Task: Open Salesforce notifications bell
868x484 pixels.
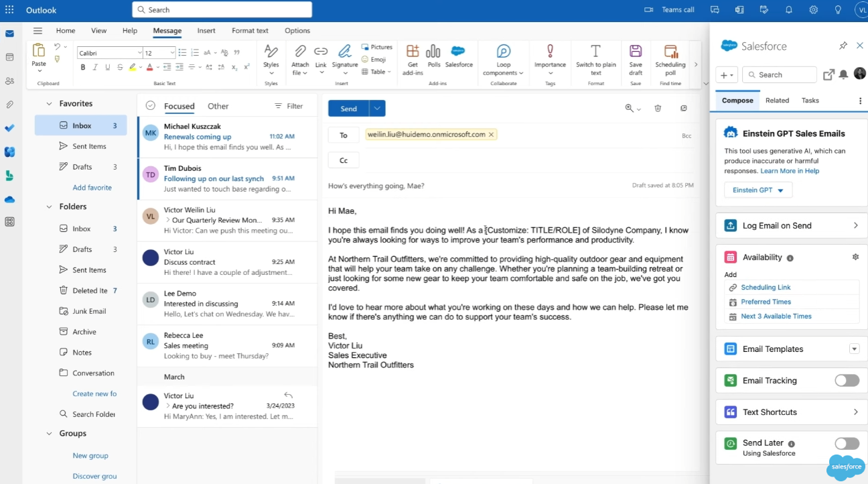Action: pos(843,74)
